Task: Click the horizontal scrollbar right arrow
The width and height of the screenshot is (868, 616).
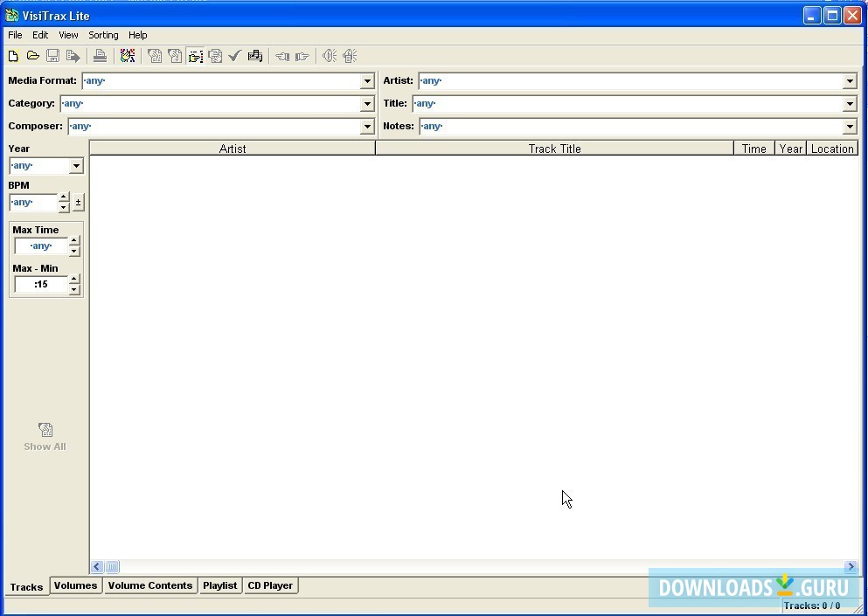Action: pos(851,567)
